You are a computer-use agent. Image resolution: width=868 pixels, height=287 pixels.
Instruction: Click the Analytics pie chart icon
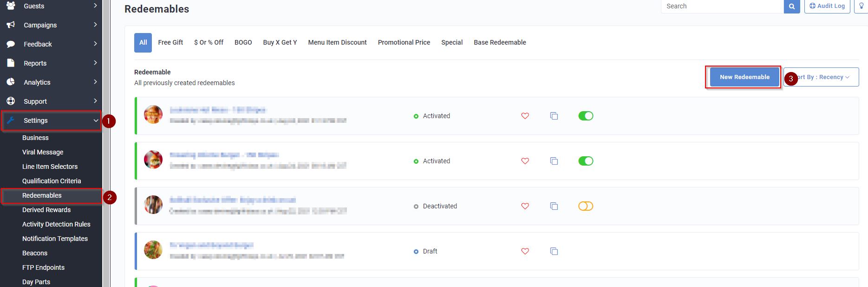click(x=11, y=82)
